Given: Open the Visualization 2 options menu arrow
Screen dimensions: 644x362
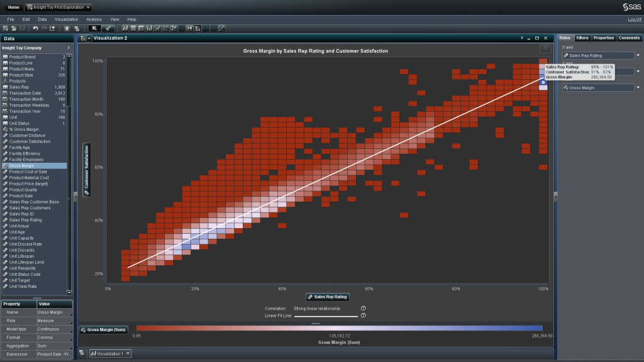Looking at the screenshot, I should tap(522, 38).
